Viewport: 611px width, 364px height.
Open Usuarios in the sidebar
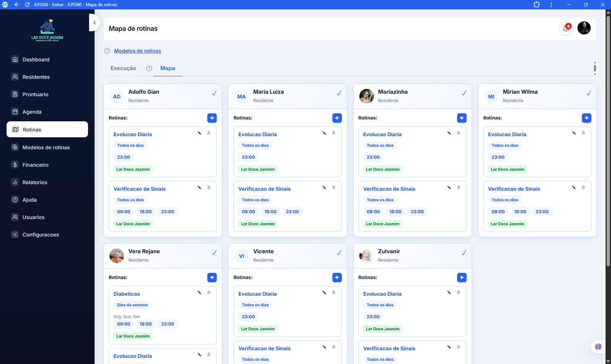47,217
